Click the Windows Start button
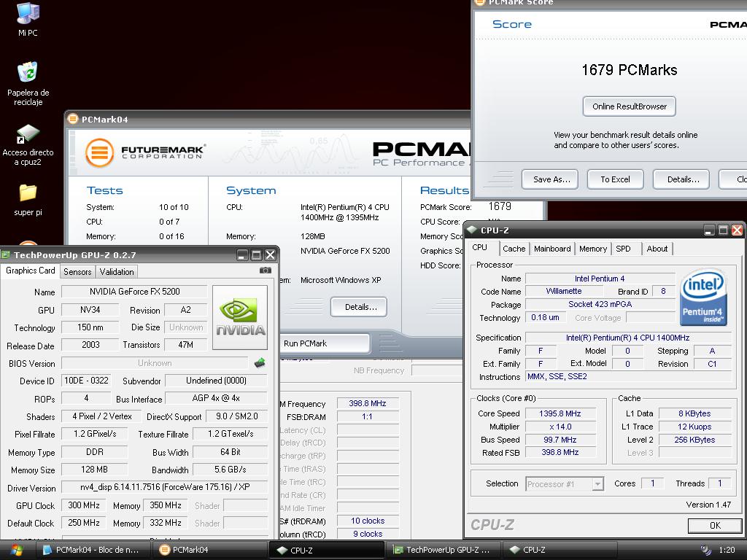Screen dimensions: 747x560 click(16, 550)
